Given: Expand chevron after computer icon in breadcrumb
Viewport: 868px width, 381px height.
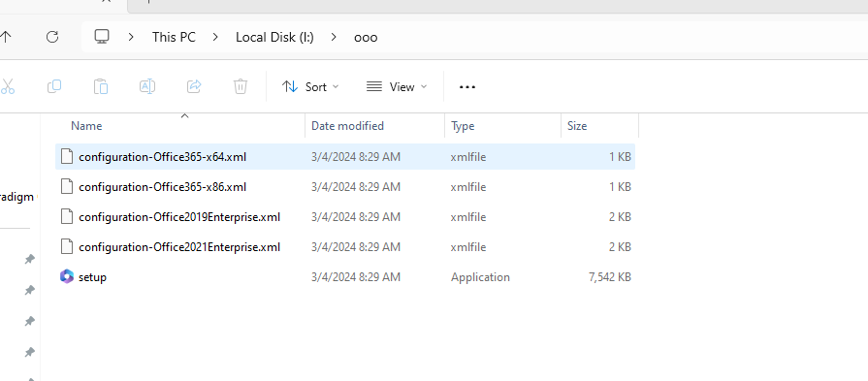Looking at the screenshot, I should (x=131, y=37).
